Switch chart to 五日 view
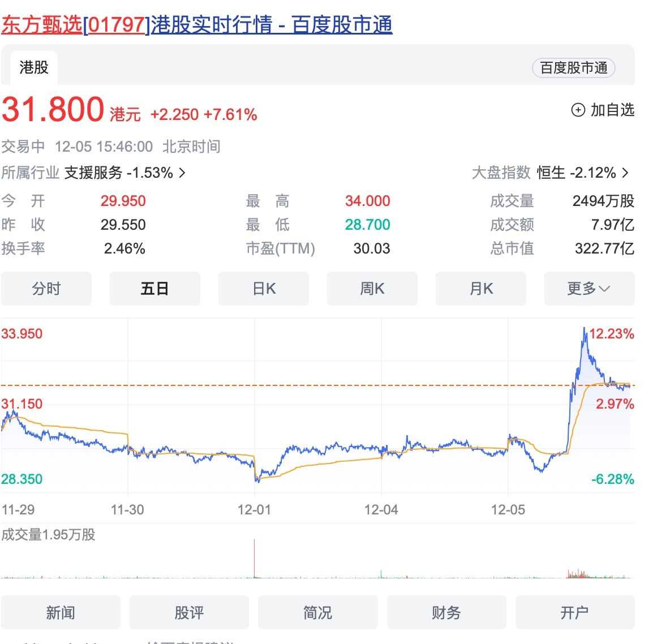 (x=154, y=289)
